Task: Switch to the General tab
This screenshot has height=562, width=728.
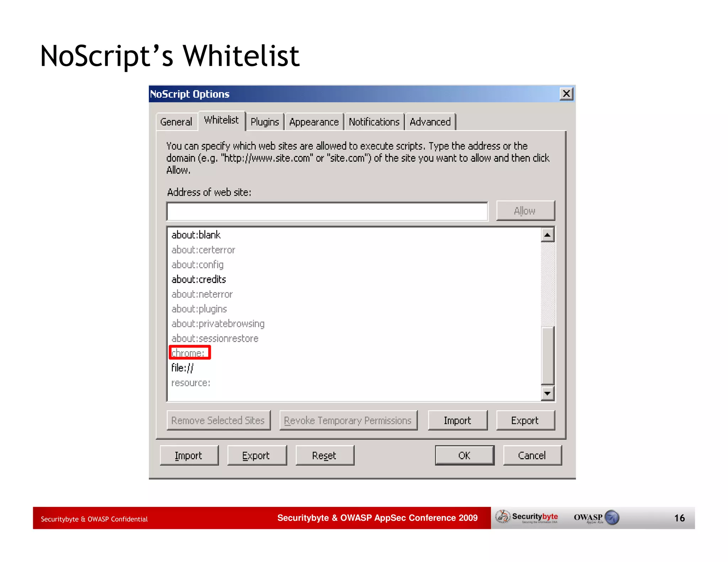Action: click(x=177, y=122)
